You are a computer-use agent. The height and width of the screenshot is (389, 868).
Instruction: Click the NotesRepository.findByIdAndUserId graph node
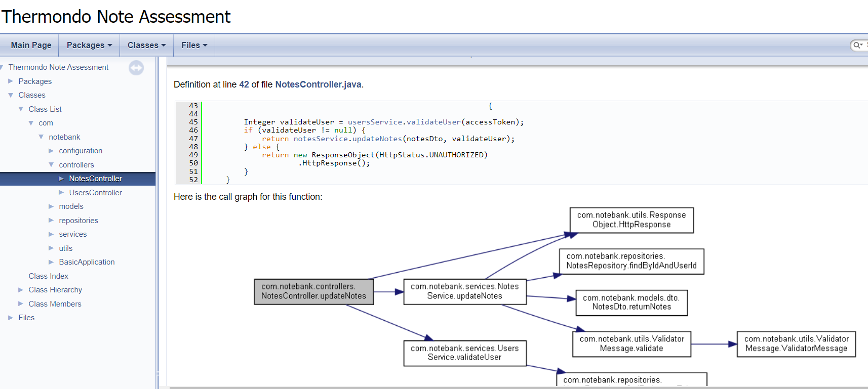[632, 261]
